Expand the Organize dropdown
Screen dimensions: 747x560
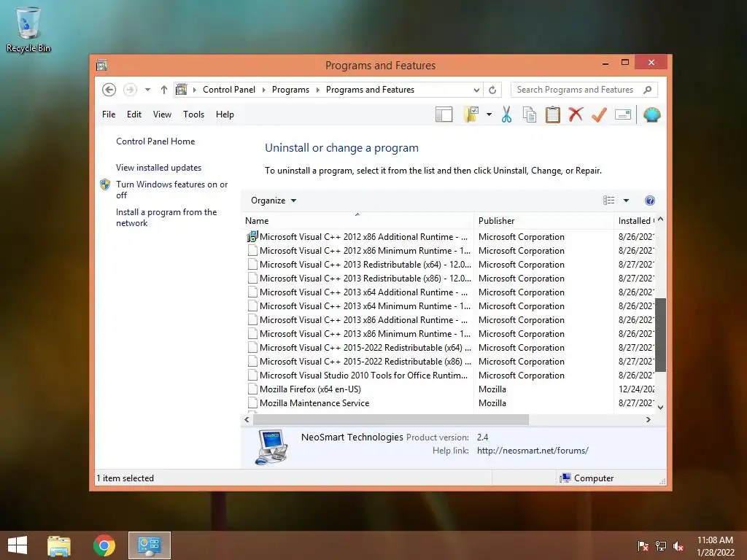(274, 201)
